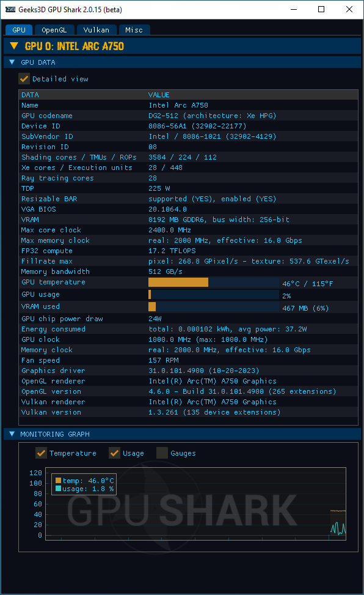Select the Vulkan renderer row label
This screenshot has width=364, height=595.
(x=53, y=402)
